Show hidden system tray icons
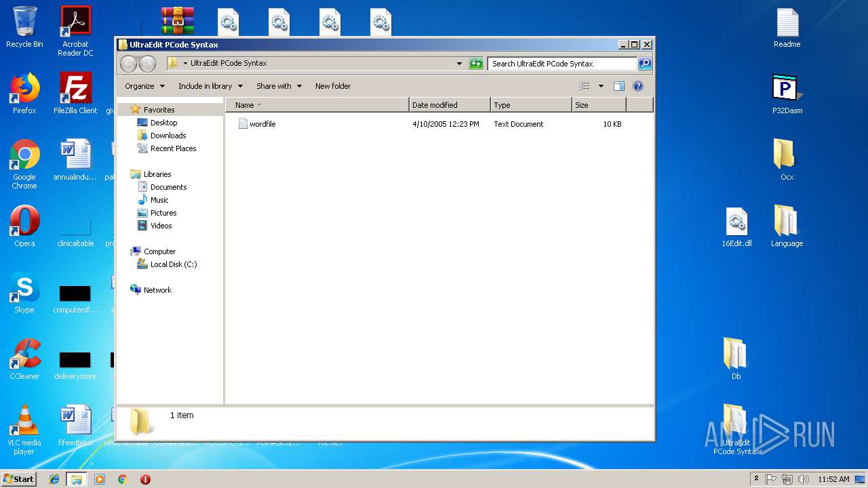Image resolution: width=868 pixels, height=488 pixels. tap(756, 479)
